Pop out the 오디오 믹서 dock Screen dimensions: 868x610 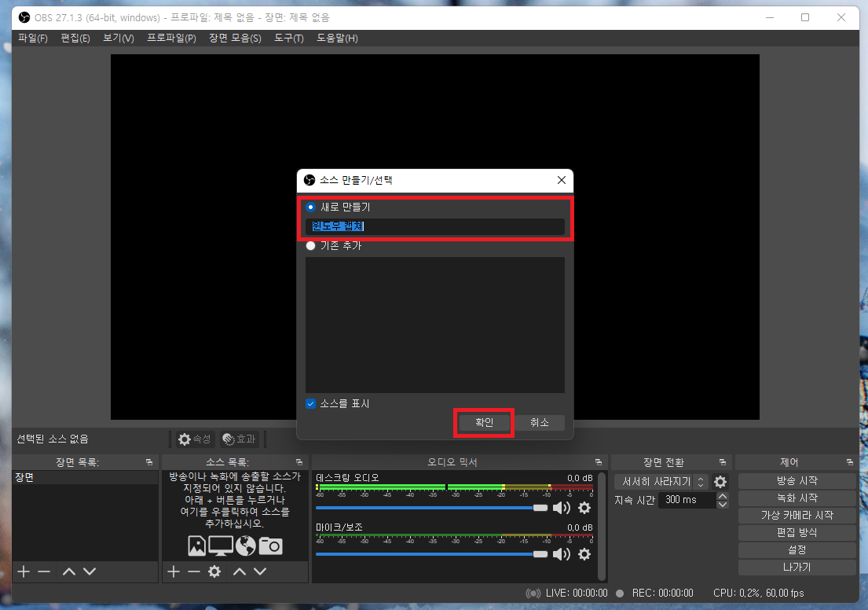[599, 462]
